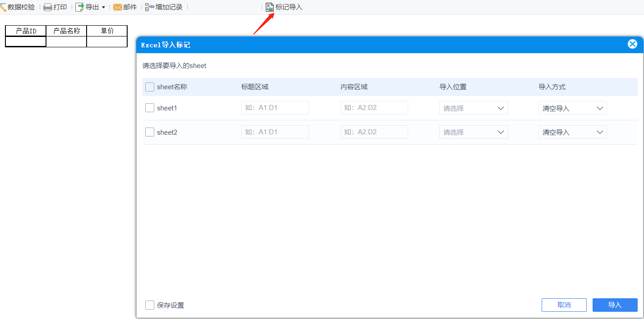644x319 pixels.
Task: Select empty cell under 产品ID
Action: click(x=26, y=41)
